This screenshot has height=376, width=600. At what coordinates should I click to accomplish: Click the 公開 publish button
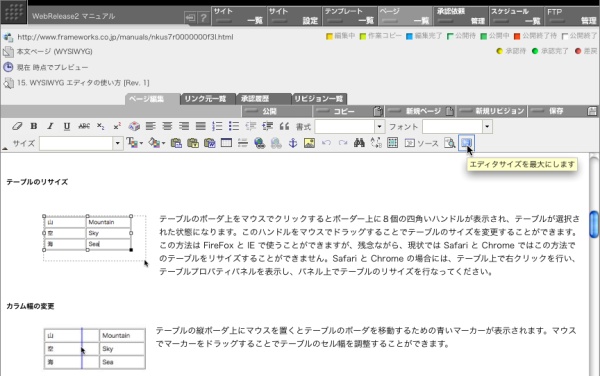277,111
